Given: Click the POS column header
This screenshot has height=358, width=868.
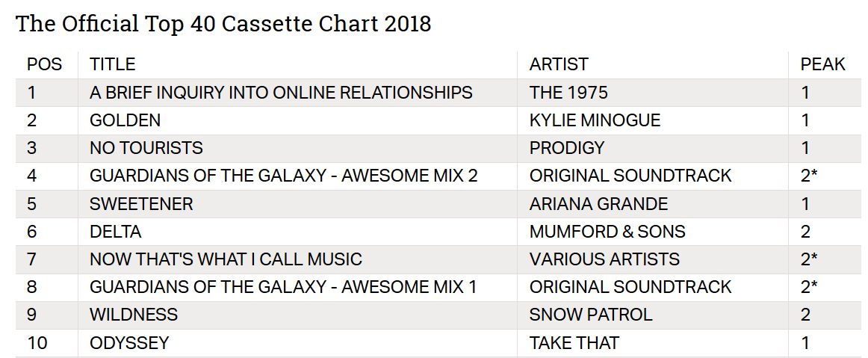Looking at the screenshot, I should 45,64.
